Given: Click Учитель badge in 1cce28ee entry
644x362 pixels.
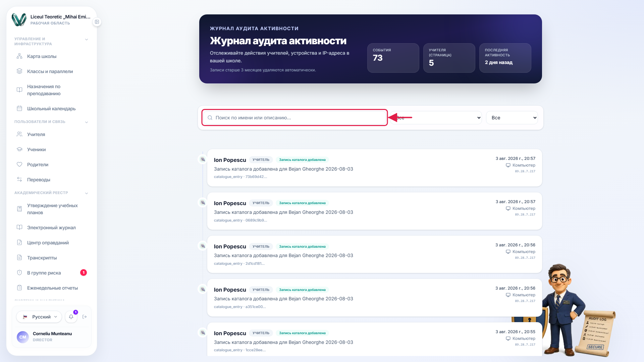Looking at the screenshot, I should click(261, 333).
